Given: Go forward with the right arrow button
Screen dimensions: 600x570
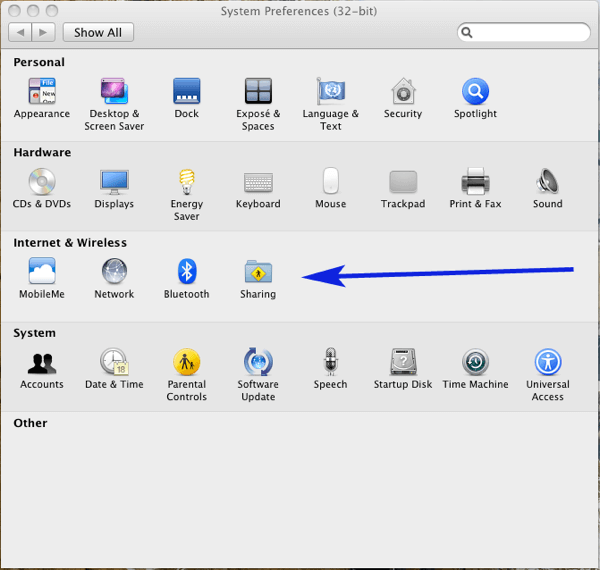Looking at the screenshot, I should click(44, 33).
